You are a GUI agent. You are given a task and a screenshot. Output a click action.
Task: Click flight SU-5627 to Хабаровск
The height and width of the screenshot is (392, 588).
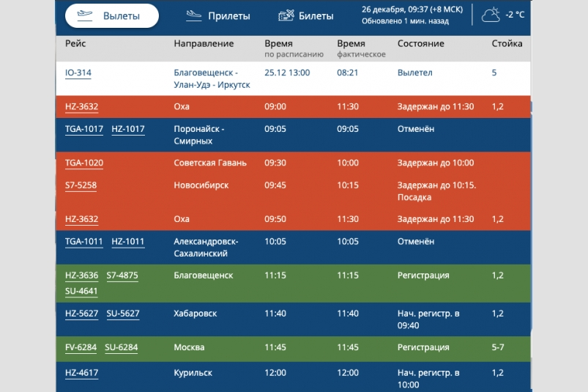[123, 314]
